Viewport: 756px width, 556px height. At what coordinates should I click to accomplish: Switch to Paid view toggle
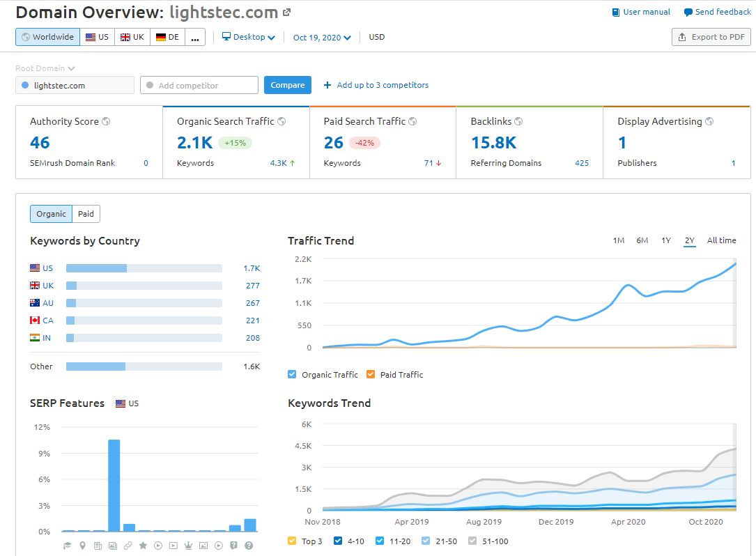click(86, 214)
